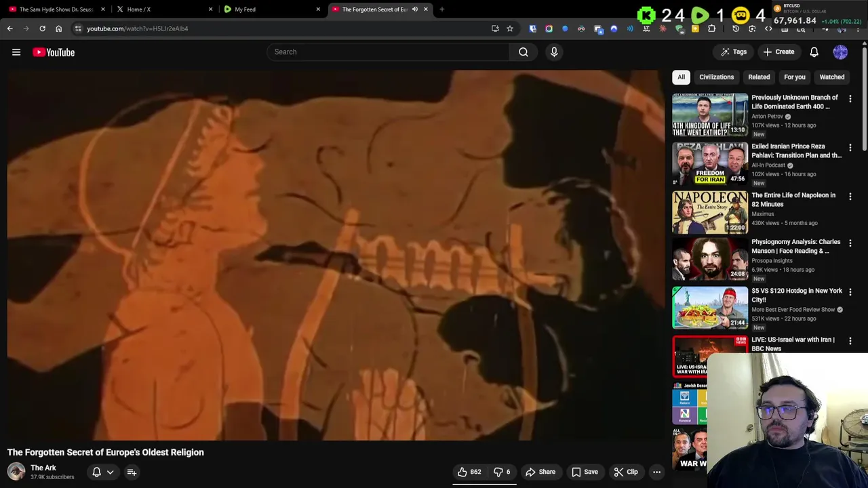Open the Create menu button
868x488 pixels.
pyautogui.click(x=778, y=52)
